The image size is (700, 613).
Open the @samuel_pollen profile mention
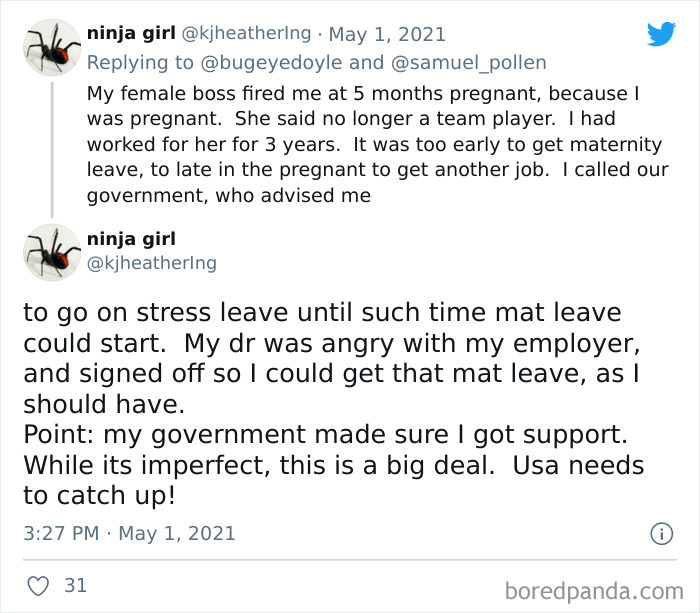(468, 63)
